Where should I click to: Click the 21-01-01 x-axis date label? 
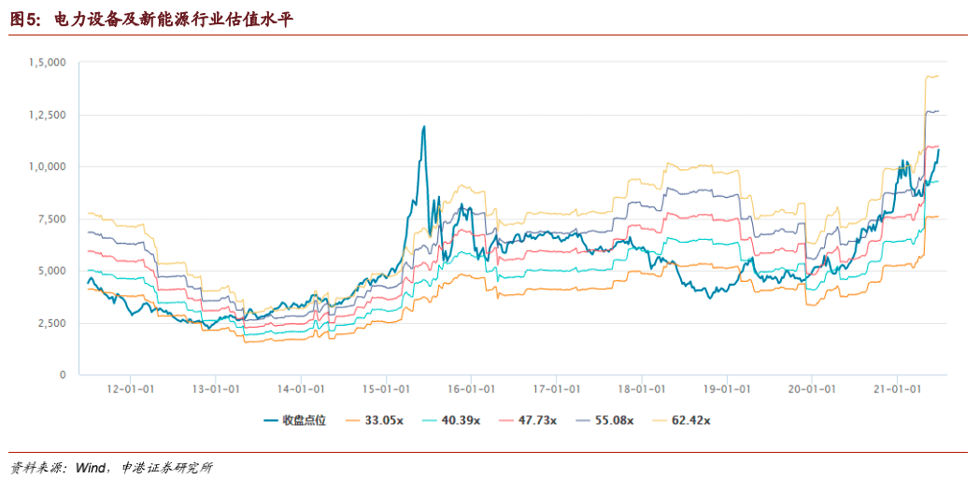898,388
